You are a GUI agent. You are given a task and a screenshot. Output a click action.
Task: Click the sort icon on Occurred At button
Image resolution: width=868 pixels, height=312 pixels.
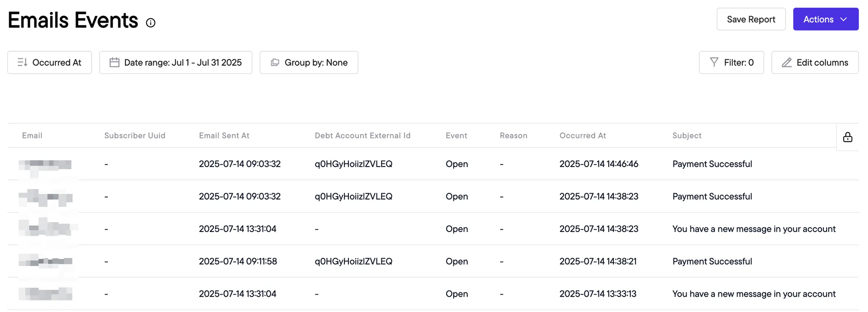pyautogui.click(x=22, y=62)
